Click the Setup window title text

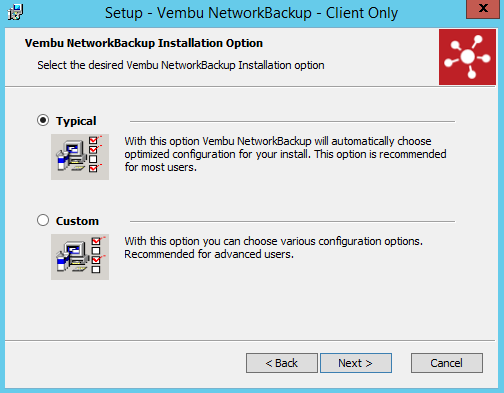click(251, 13)
